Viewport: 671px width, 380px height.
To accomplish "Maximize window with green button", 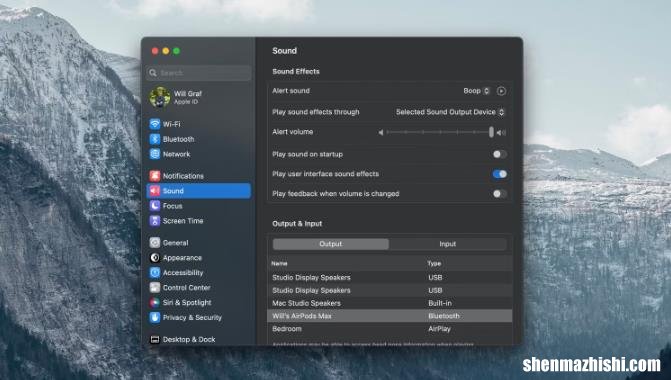I will tap(177, 51).
